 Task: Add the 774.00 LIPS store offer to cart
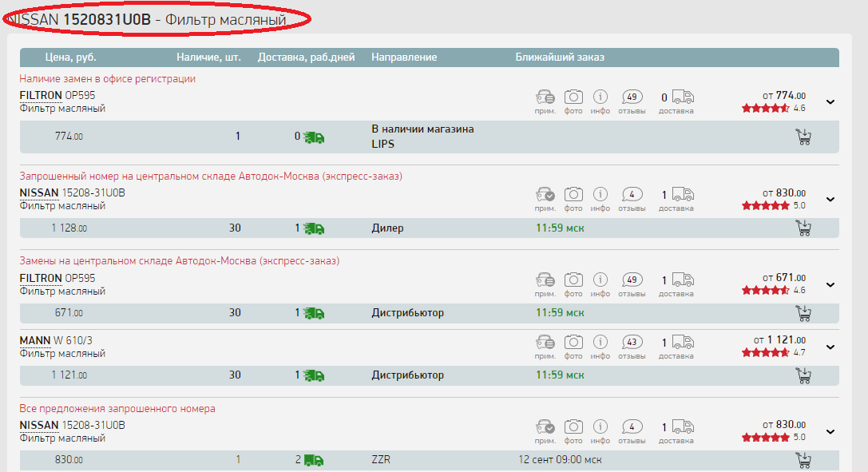pyautogui.click(x=803, y=137)
